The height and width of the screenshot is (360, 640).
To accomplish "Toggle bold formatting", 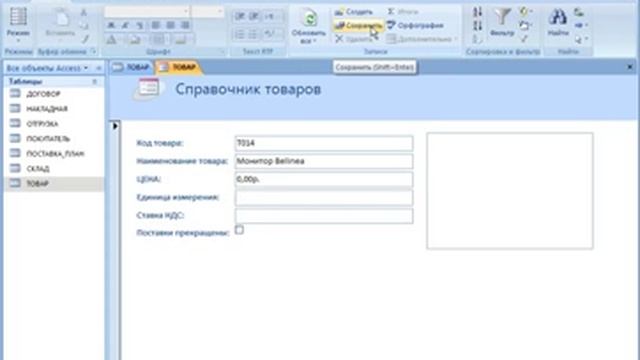I will [111, 25].
